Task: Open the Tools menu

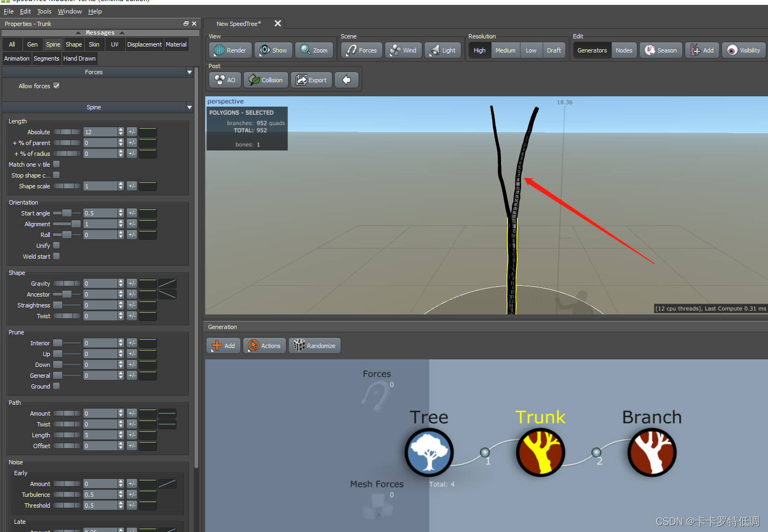Action: point(44,11)
